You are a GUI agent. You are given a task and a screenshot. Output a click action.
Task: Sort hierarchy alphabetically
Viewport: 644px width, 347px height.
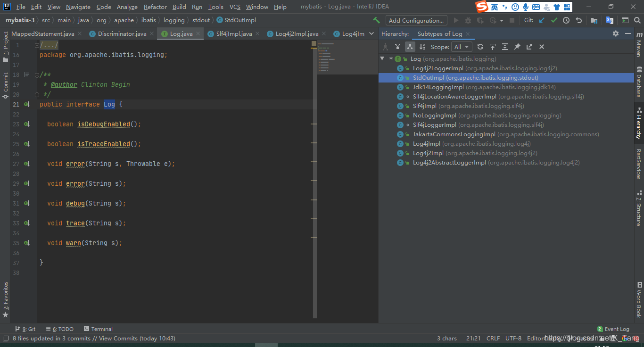pos(422,47)
